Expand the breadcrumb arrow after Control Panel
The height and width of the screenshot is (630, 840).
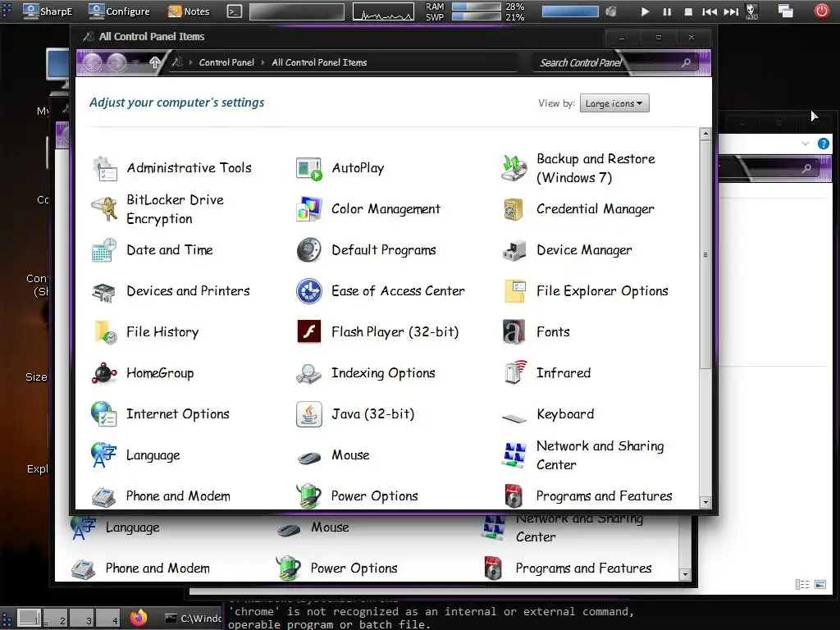(x=262, y=62)
